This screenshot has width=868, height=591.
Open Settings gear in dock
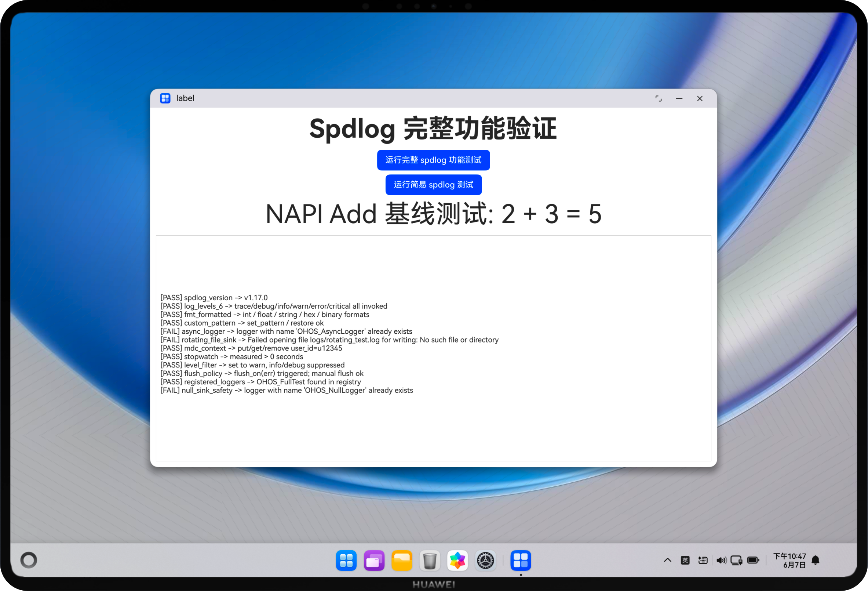click(x=485, y=560)
